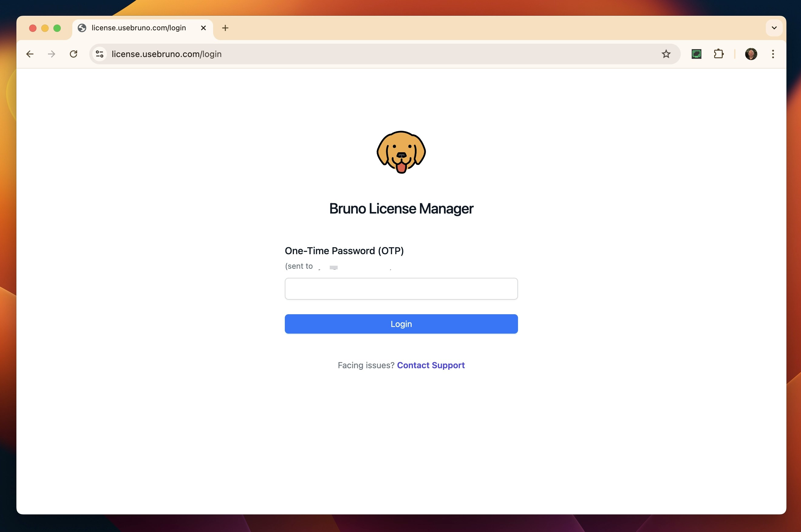Viewport: 801px width, 532px height.
Task: Click the forward navigation arrow
Action: click(51, 54)
